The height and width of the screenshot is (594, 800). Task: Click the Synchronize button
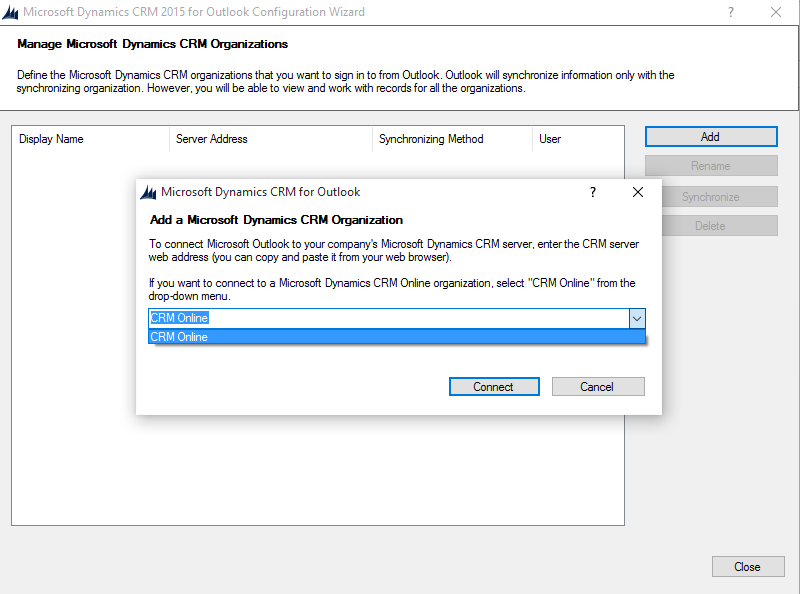(x=719, y=197)
